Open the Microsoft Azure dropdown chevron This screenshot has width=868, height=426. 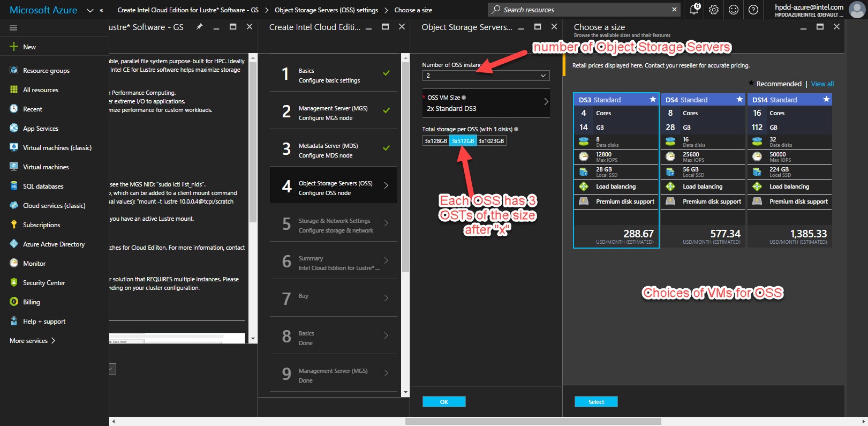pyautogui.click(x=90, y=10)
